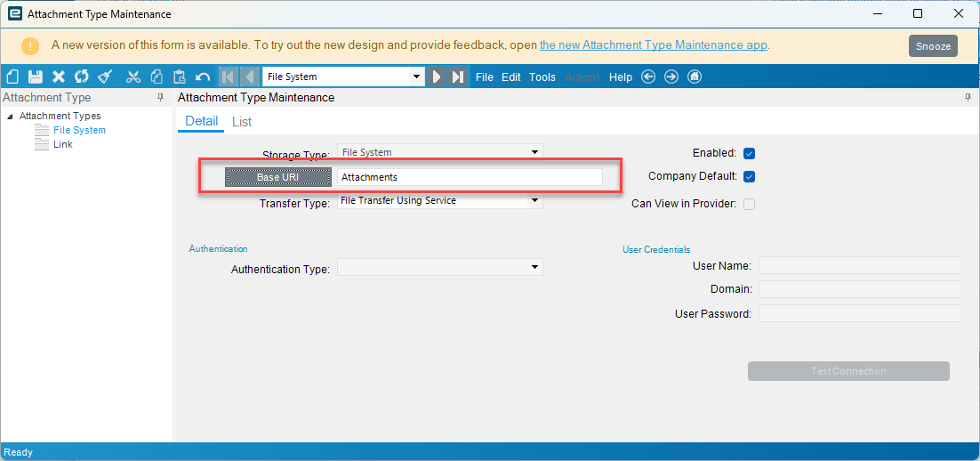Click the Authentication section heading

(x=218, y=249)
